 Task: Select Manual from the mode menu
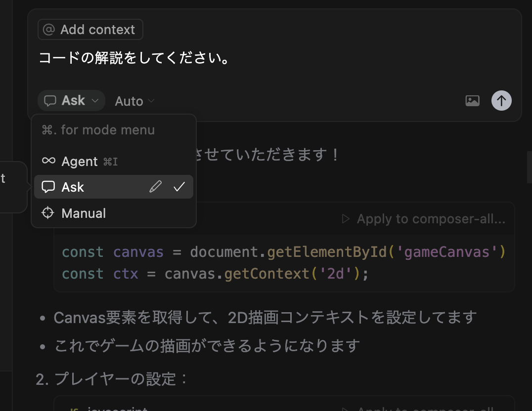click(83, 213)
